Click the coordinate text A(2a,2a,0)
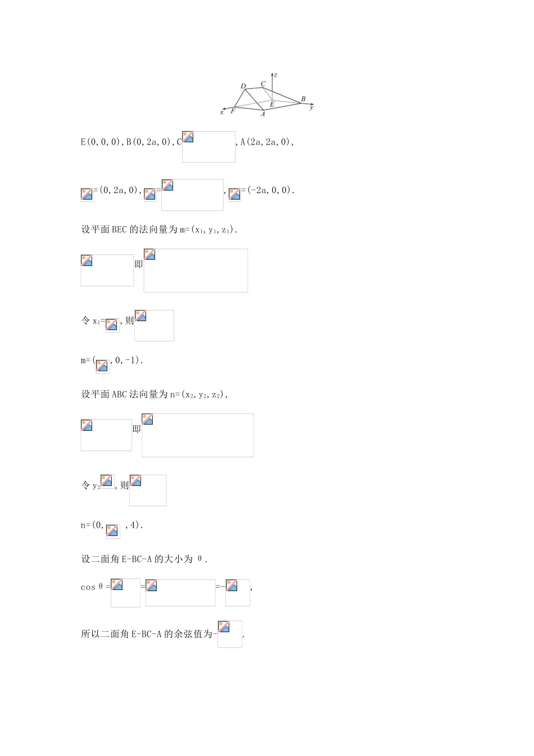Screen dimensions: 534x756 pos(268,142)
